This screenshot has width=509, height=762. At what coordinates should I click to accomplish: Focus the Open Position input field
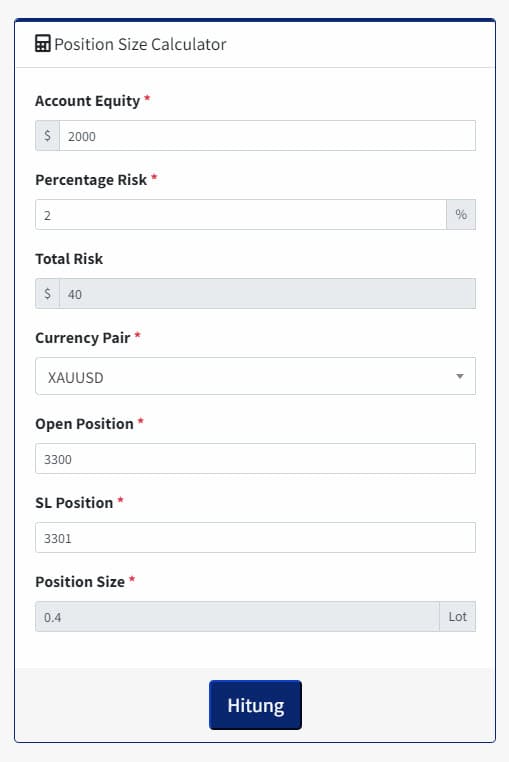point(255,458)
